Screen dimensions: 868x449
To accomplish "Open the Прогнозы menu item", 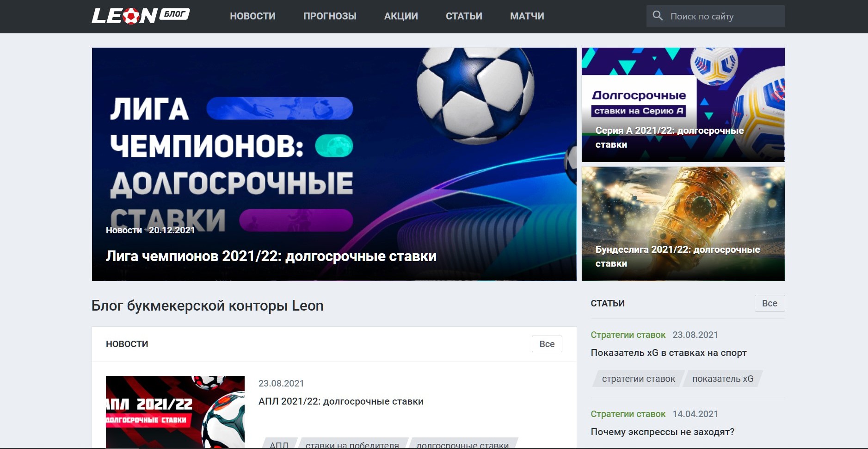I will pyautogui.click(x=330, y=16).
